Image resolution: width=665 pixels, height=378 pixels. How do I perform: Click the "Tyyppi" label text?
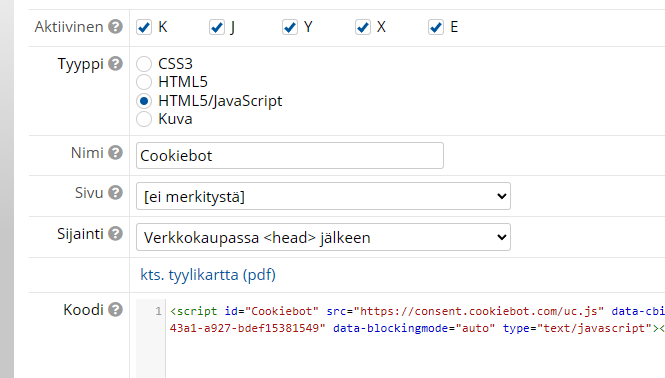pos(81,64)
